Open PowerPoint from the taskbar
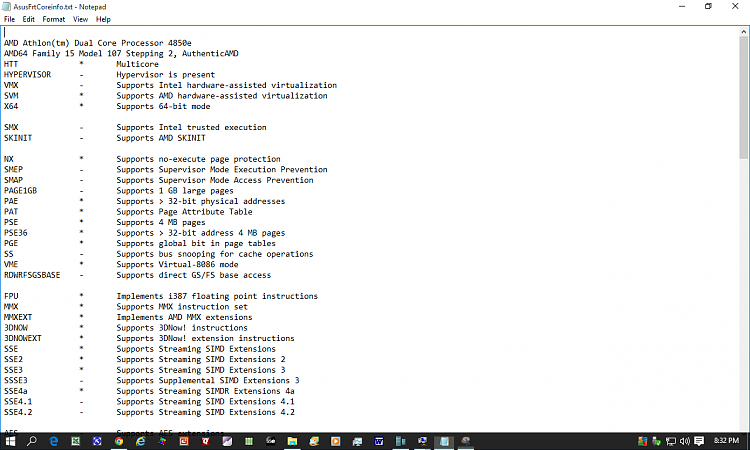Viewport: 750px width, 450px height. coord(184,441)
